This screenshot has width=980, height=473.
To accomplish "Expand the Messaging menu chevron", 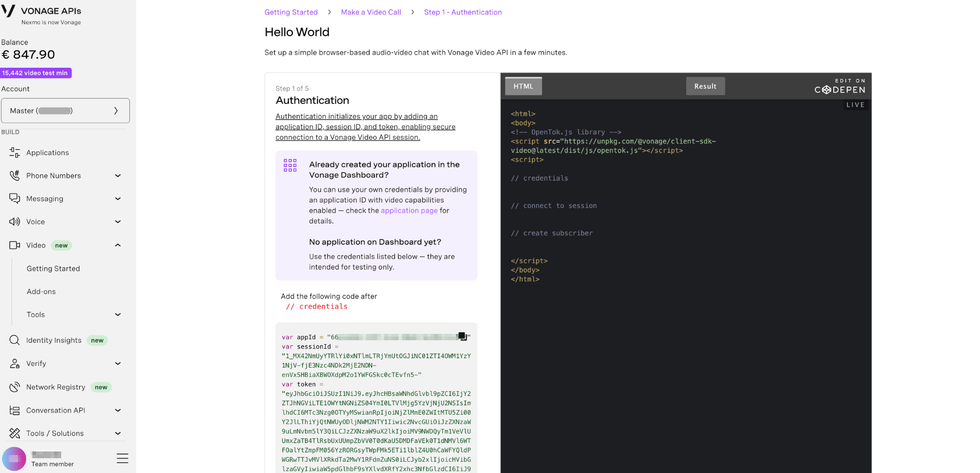I will tap(118, 198).
